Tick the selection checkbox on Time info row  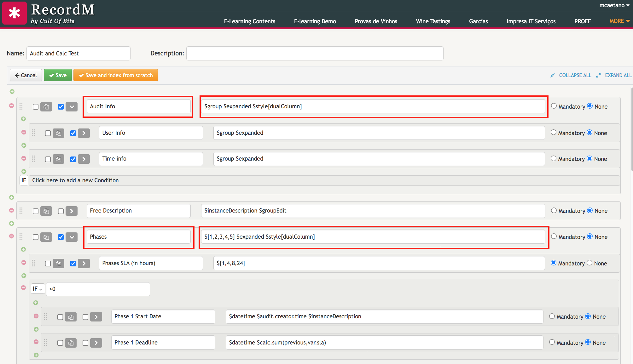tap(48, 159)
